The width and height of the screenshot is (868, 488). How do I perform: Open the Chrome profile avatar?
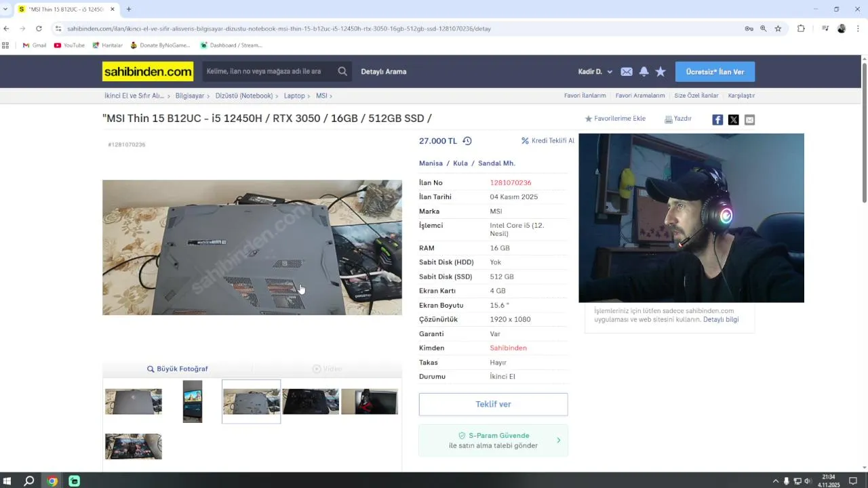point(842,28)
